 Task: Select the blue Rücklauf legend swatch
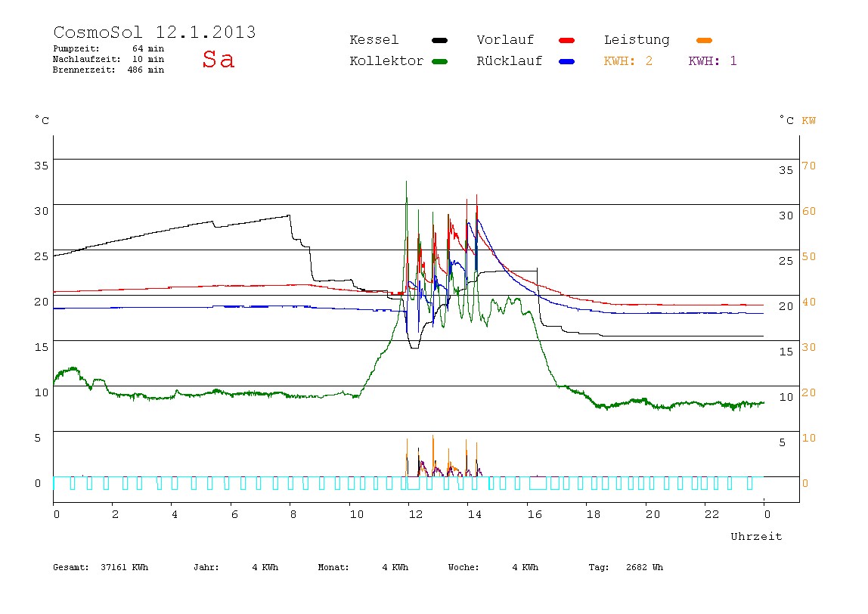click(567, 61)
